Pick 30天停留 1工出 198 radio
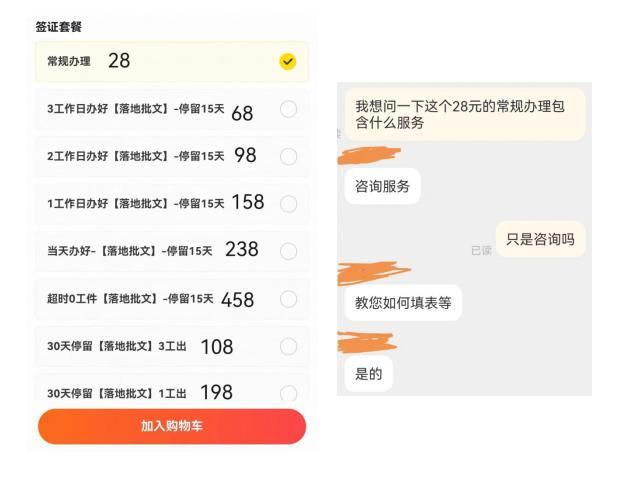The height and width of the screenshot is (498, 620). pos(288,393)
